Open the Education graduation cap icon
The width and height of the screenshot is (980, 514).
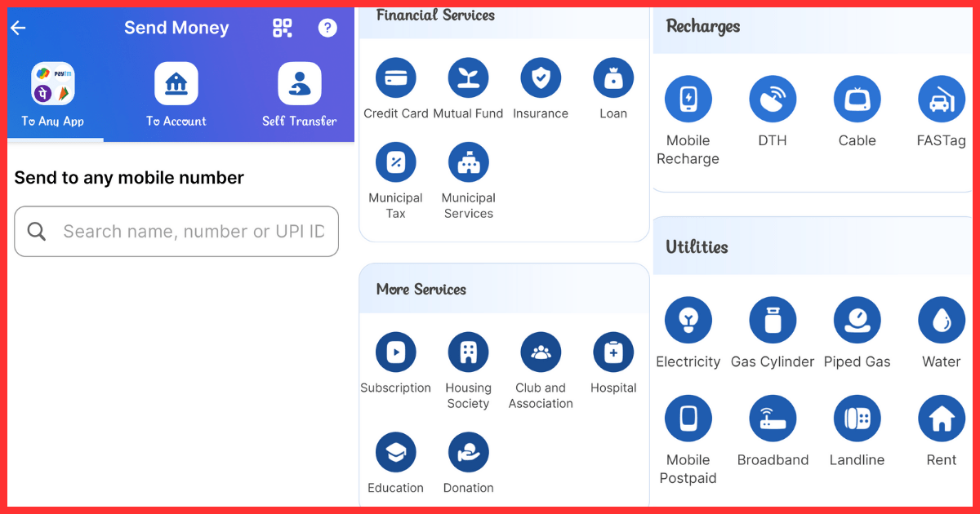coord(396,453)
